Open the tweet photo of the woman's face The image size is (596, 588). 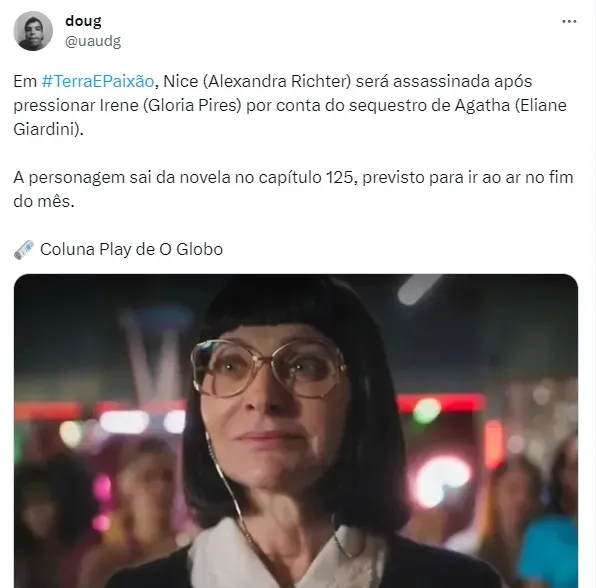tap(296, 431)
